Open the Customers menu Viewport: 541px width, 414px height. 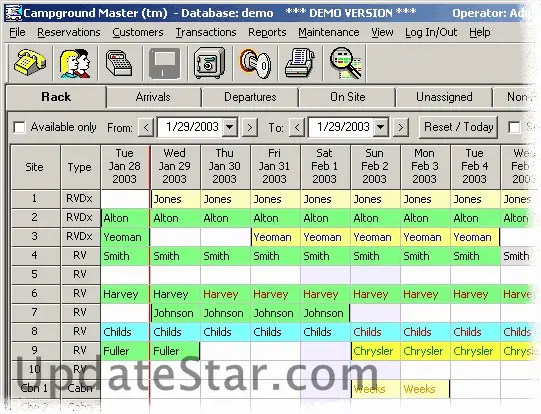pos(138,32)
